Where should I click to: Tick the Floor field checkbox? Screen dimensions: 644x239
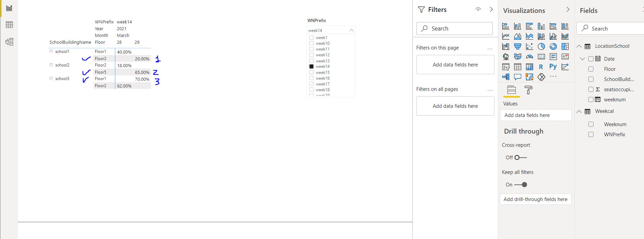point(591,69)
